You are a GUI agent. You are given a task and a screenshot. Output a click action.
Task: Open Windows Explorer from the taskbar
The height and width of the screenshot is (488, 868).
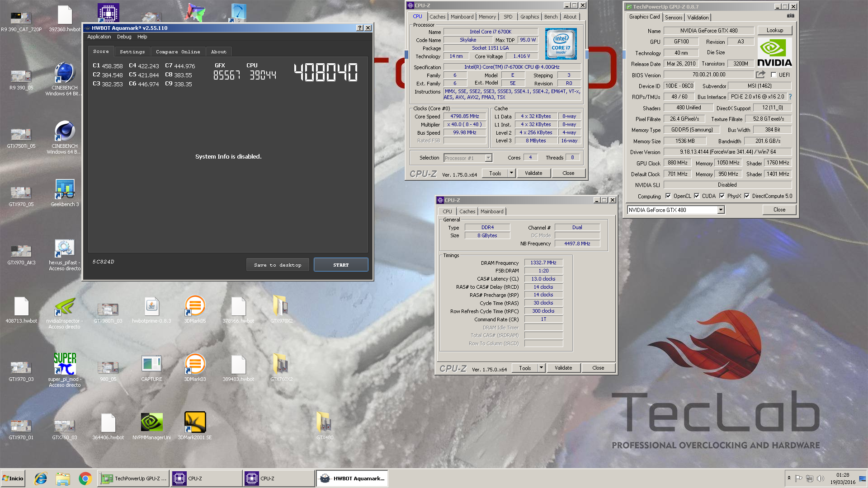(x=63, y=479)
